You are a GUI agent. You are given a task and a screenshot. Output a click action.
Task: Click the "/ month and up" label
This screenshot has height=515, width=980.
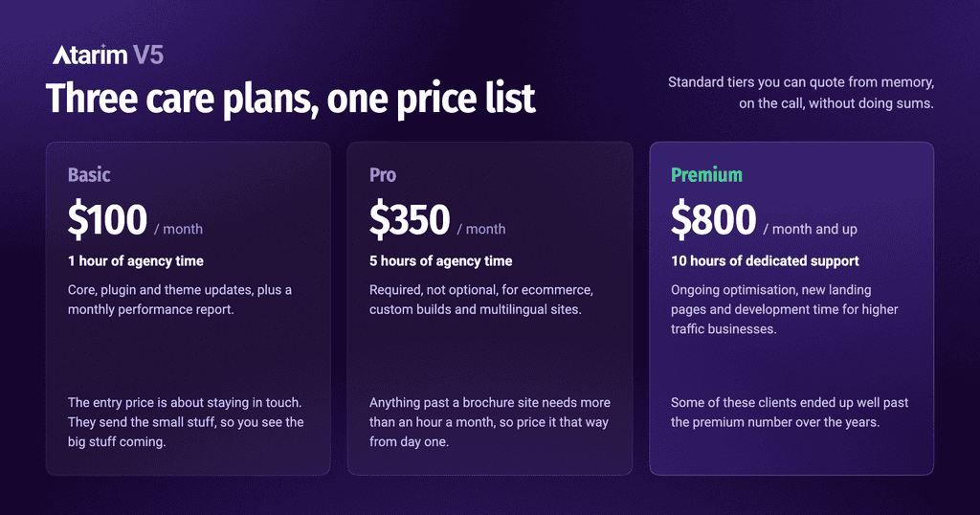pos(810,230)
